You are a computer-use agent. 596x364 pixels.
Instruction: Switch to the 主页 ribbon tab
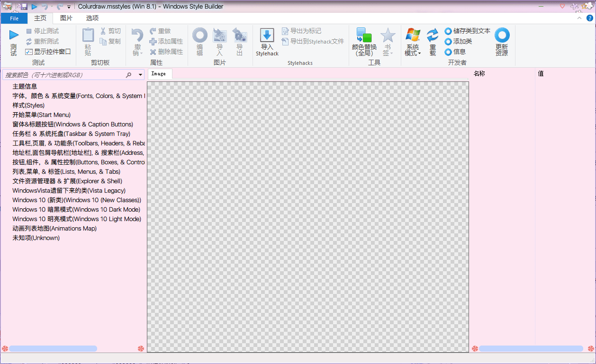pos(40,18)
